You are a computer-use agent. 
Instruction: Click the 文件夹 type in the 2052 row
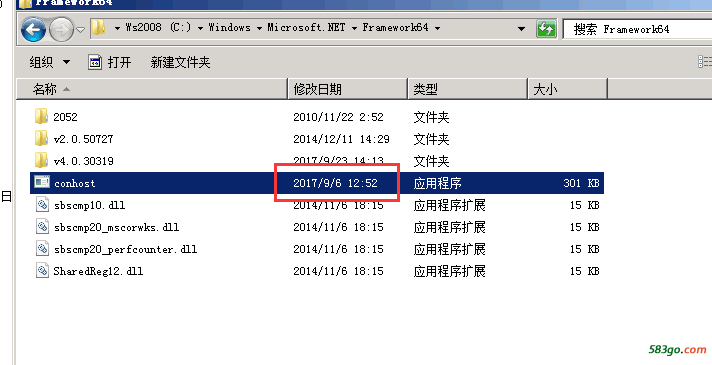click(x=431, y=117)
